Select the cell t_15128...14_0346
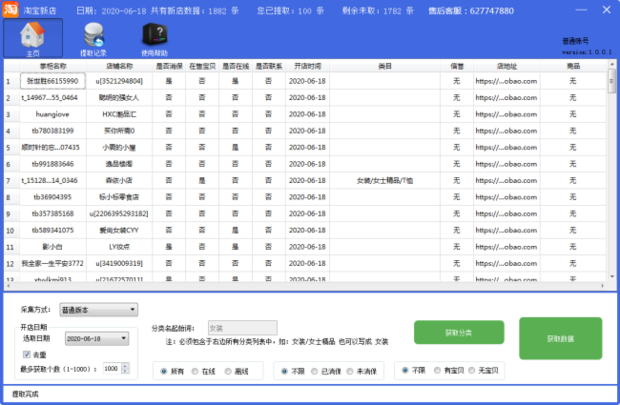The height and width of the screenshot is (405, 620). coord(53,181)
